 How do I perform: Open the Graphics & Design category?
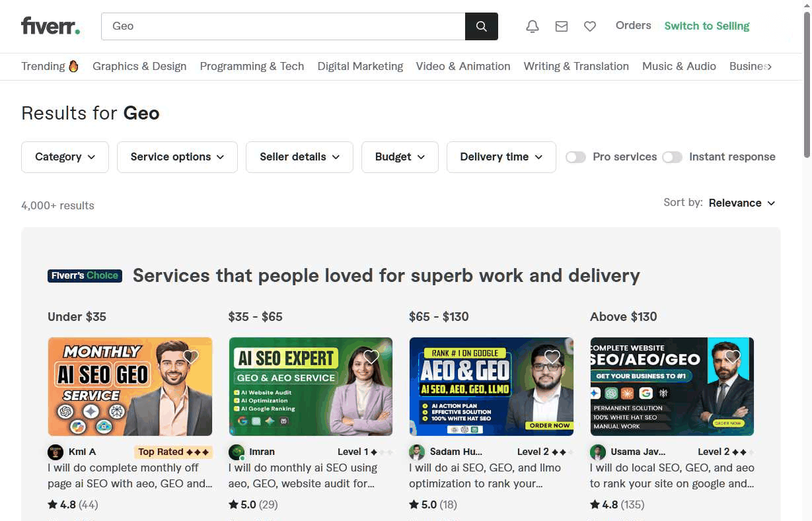coord(139,66)
